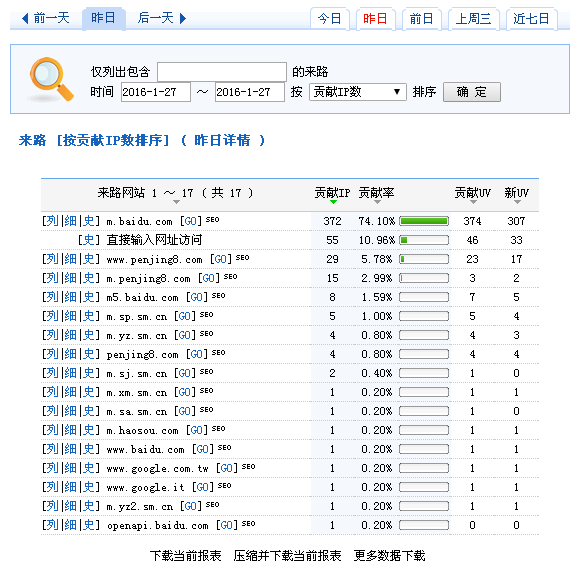Image resolution: width=577 pixels, height=571 pixels.
Task: Click GO link next to www.penjing8.com
Action: tap(221, 259)
